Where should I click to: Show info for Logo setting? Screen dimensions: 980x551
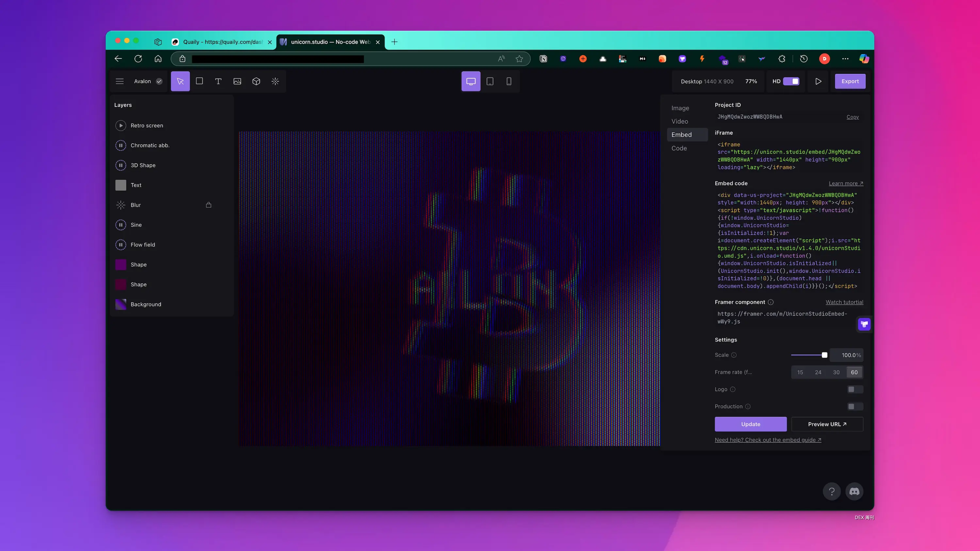(733, 389)
